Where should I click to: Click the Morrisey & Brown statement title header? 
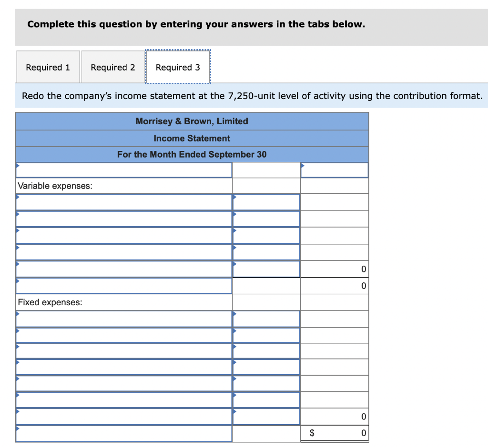point(192,121)
